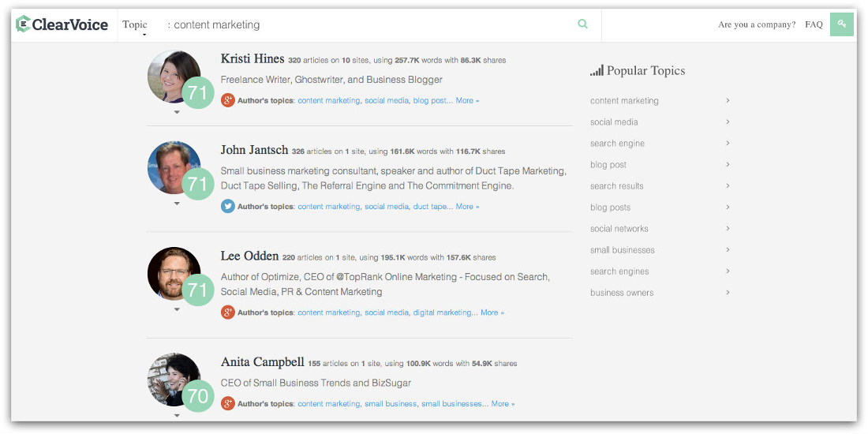
Task: Expand details arrow under Kristi Hines photo
Action: [x=177, y=112]
